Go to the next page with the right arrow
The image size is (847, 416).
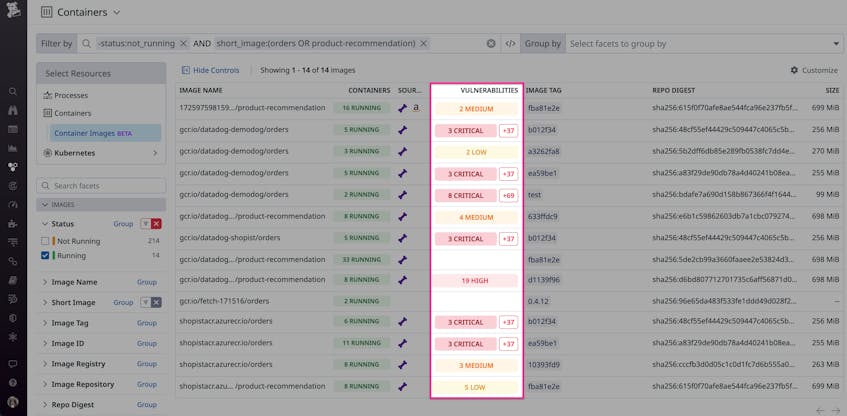[x=836, y=411]
